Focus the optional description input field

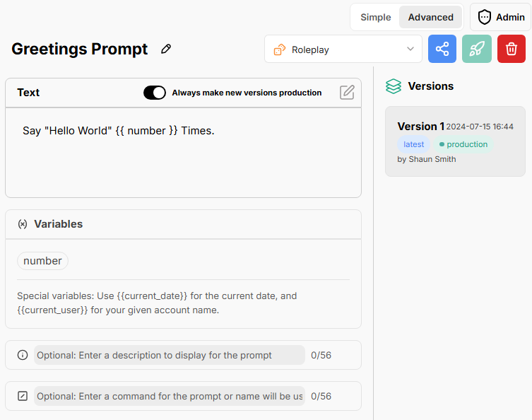pyautogui.click(x=170, y=355)
